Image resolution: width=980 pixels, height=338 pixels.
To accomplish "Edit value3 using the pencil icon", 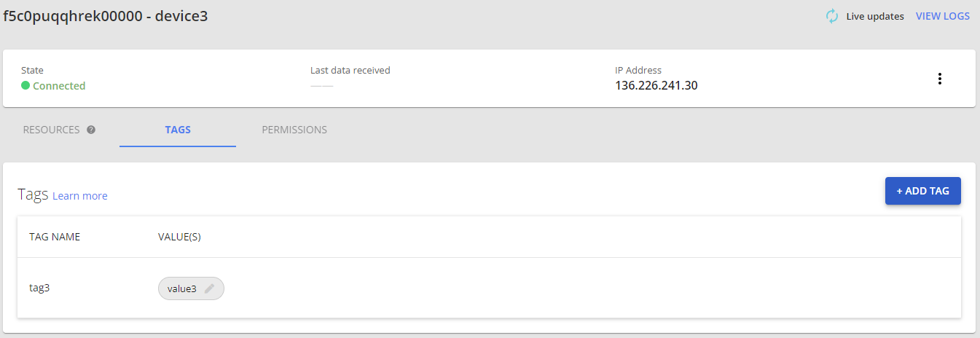I will [x=210, y=288].
